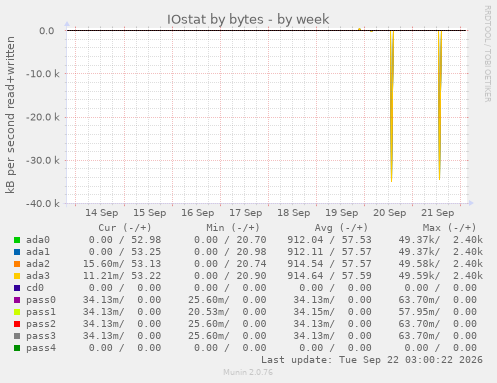Select the graph title 'IOstat by bytes - by week'
Screen dimensions: 497x383
(x=248, y=19)
